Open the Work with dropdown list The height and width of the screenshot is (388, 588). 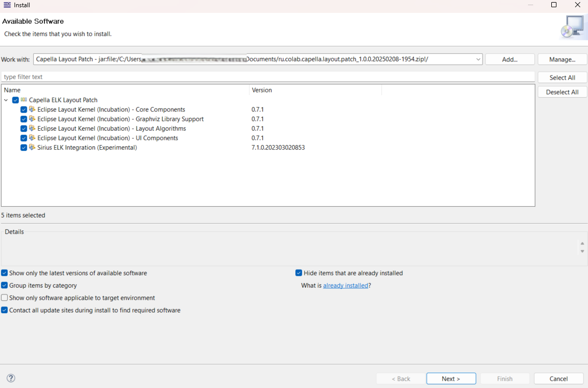pyautogui.click(x=478, y=59)
